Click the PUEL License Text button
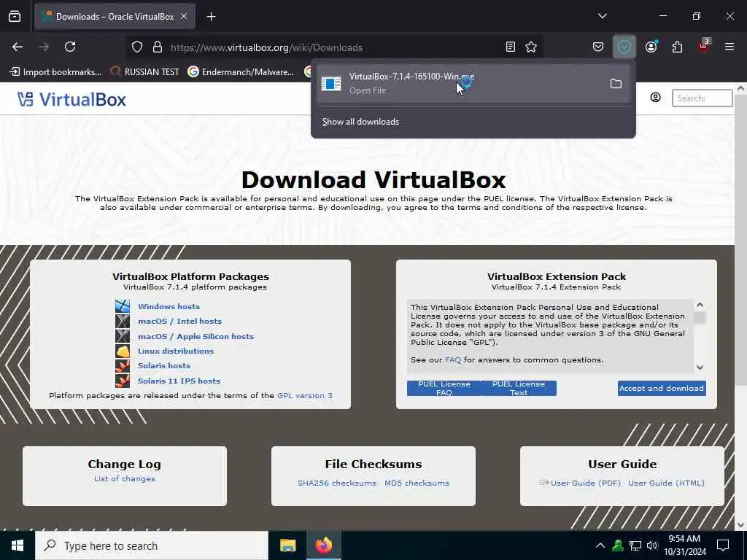 (x=519, y=388)
